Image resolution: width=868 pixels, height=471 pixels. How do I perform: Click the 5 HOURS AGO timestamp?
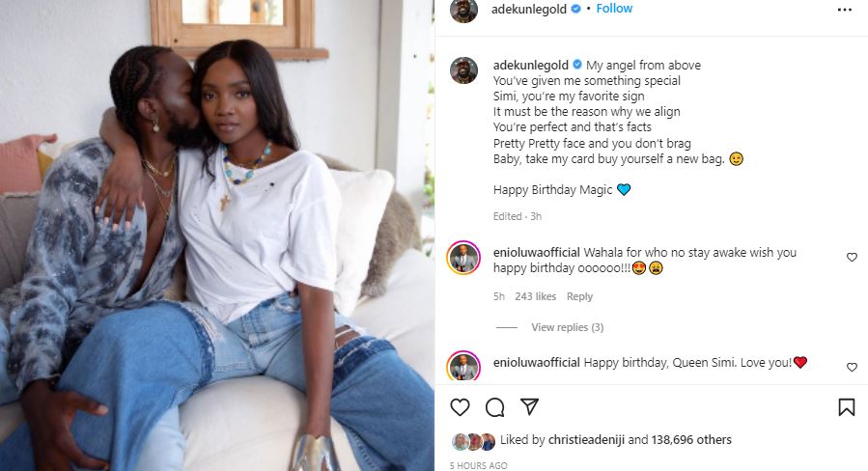[478, 465]
